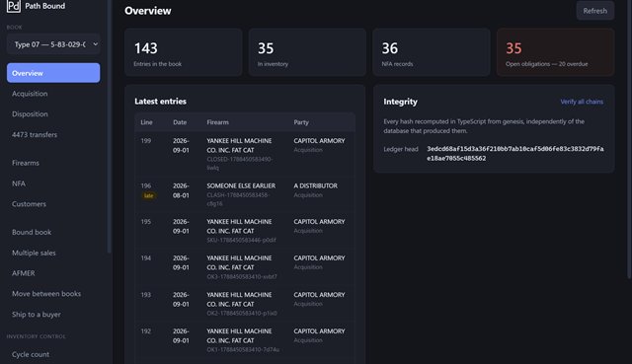Click the Integrity heading
Viewport: 632px width, 364px height.
(x=400, y=102)
